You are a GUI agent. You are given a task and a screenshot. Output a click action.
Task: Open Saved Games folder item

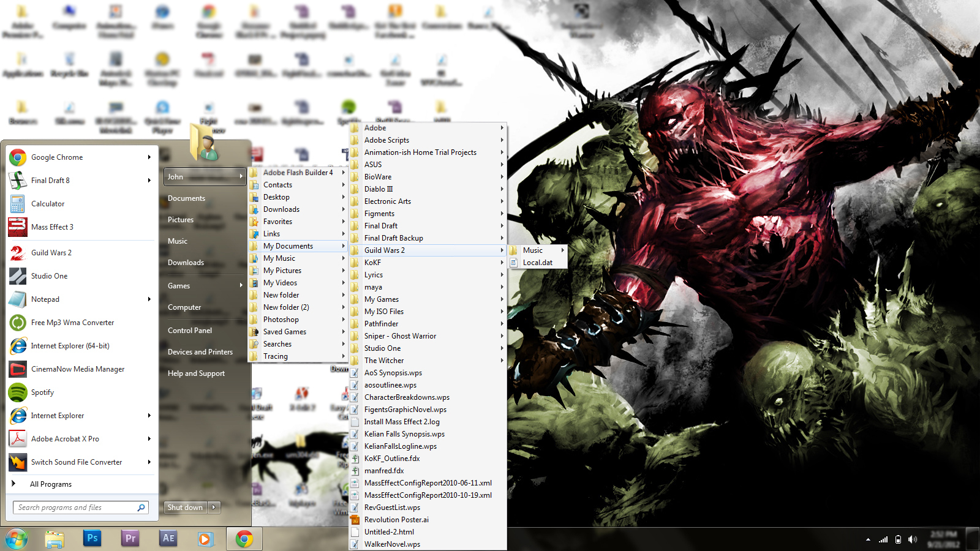284,332
